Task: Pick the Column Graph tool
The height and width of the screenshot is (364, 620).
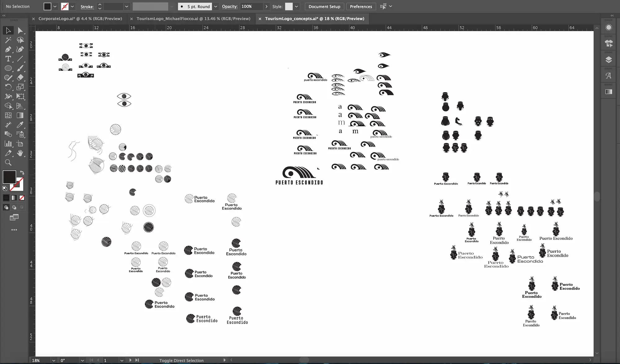Action: click(8, 144)
